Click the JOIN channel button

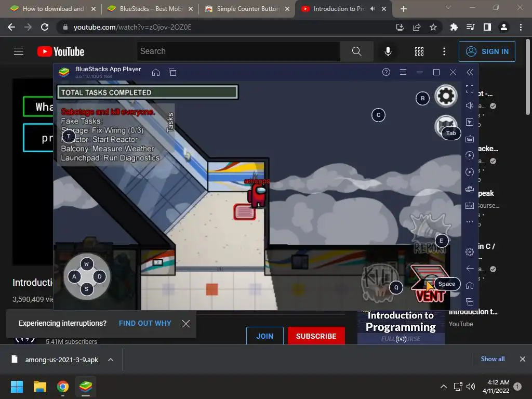[x=264, y=336]
